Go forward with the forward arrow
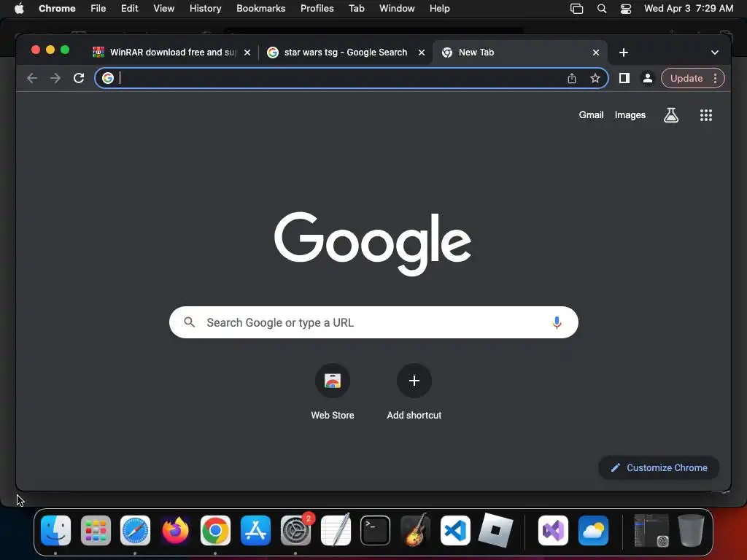The image size is (747, 560). (x=55, y=78)
